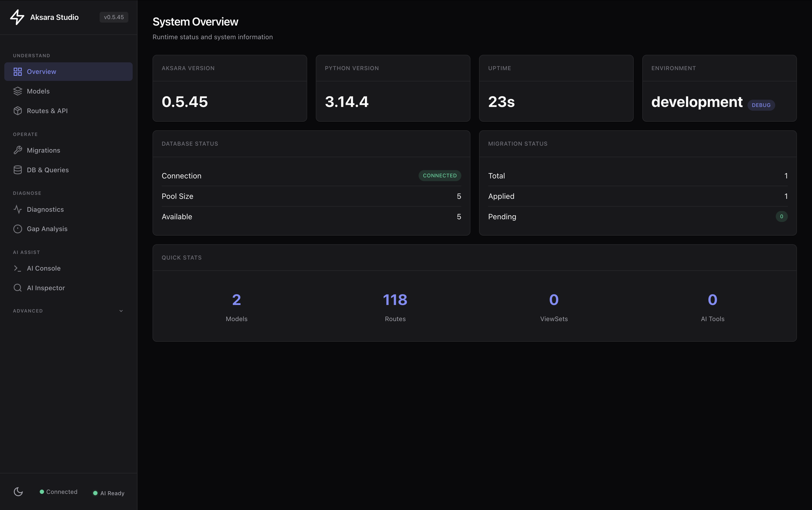Click the DEBUG badge in Environment card

pyautogui.click(x=761, y=105)
